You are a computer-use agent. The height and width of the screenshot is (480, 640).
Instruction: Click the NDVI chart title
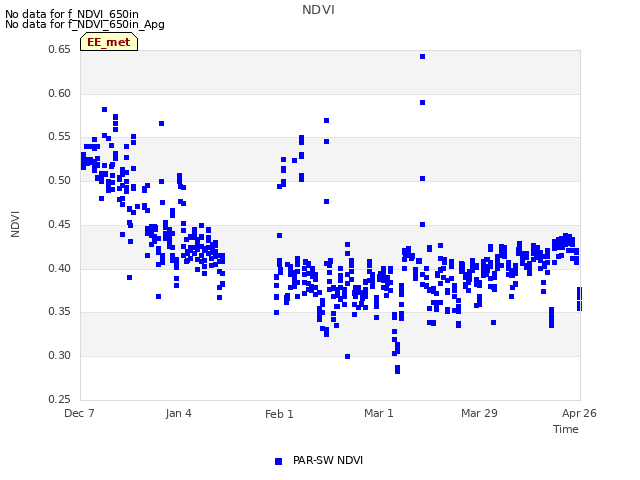318,10
